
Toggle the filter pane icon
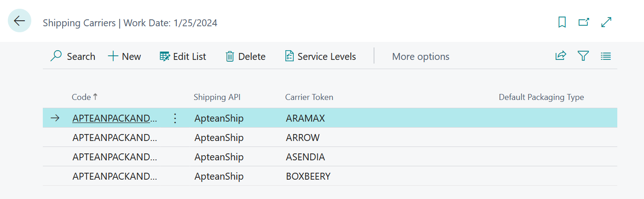tap(583, 56)
